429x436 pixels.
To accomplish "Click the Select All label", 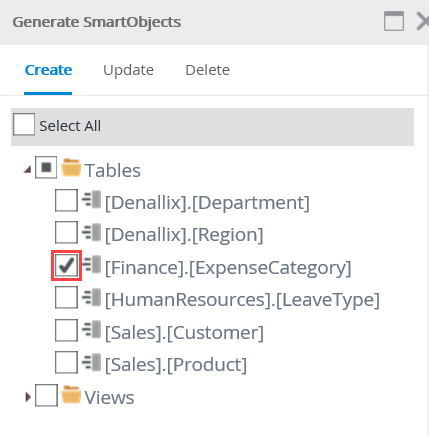I will [x=70, y=126].
